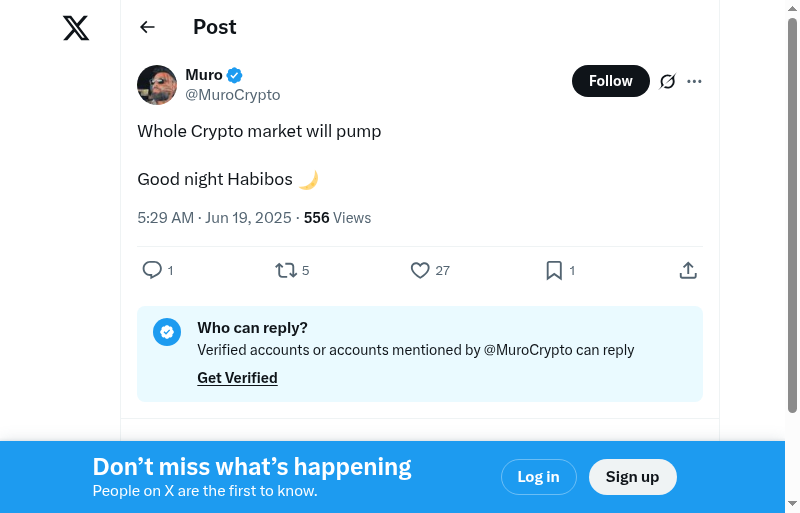
Task: Click the blue verified badge beside Muro
Action: 235,75
